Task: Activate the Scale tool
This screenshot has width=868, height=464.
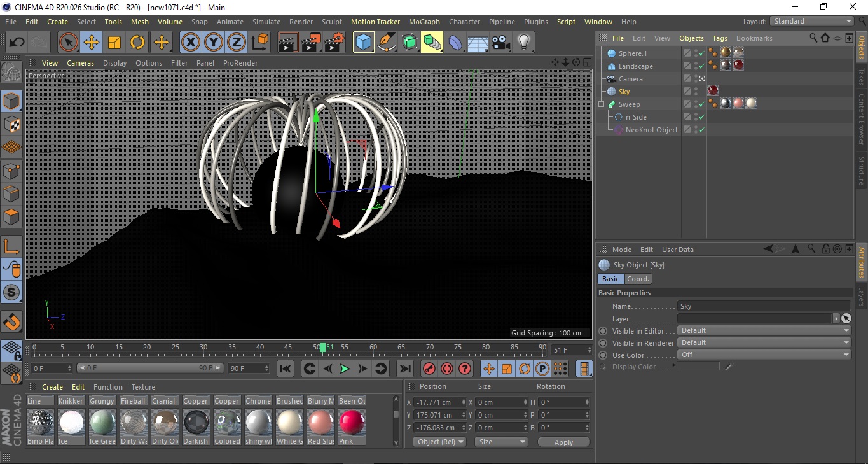Action: coord(114,43)
